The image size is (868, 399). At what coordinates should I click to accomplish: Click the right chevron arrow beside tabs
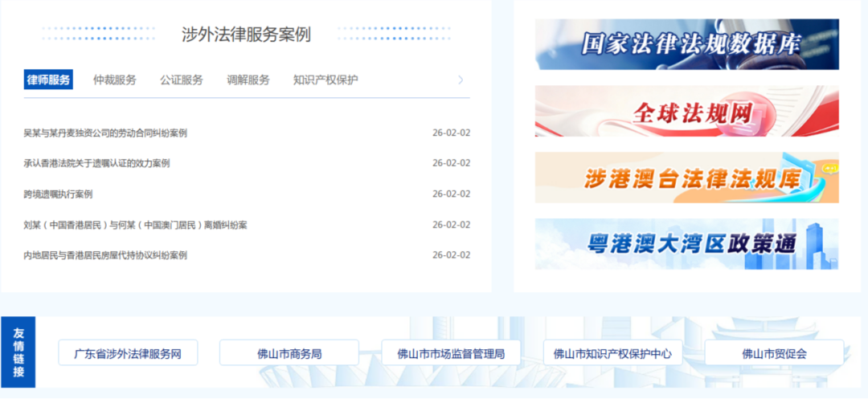point(461,79)
